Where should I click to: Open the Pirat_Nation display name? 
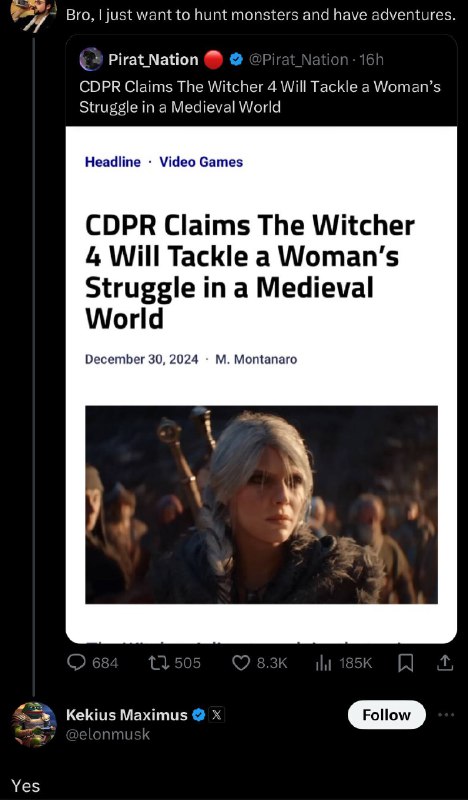[x=153, y=60]
